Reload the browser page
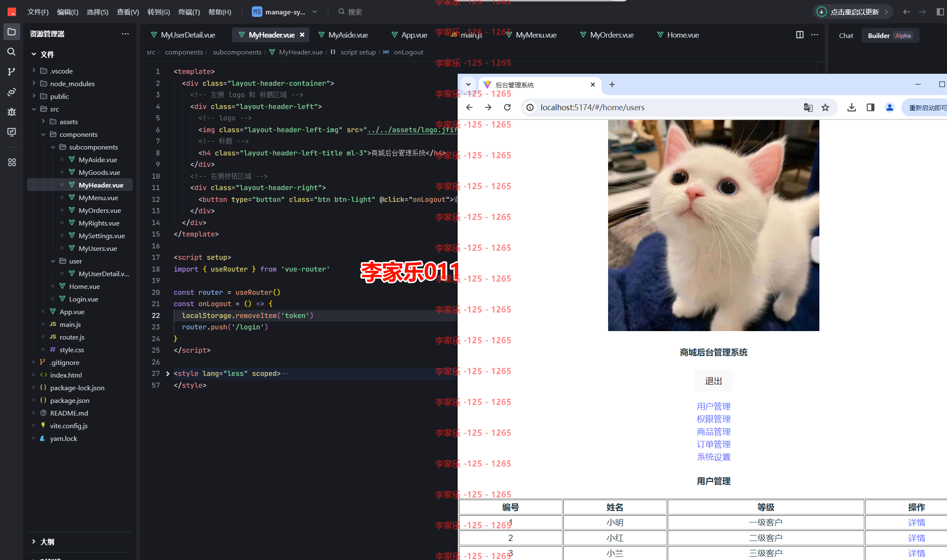 click(507, 107)
